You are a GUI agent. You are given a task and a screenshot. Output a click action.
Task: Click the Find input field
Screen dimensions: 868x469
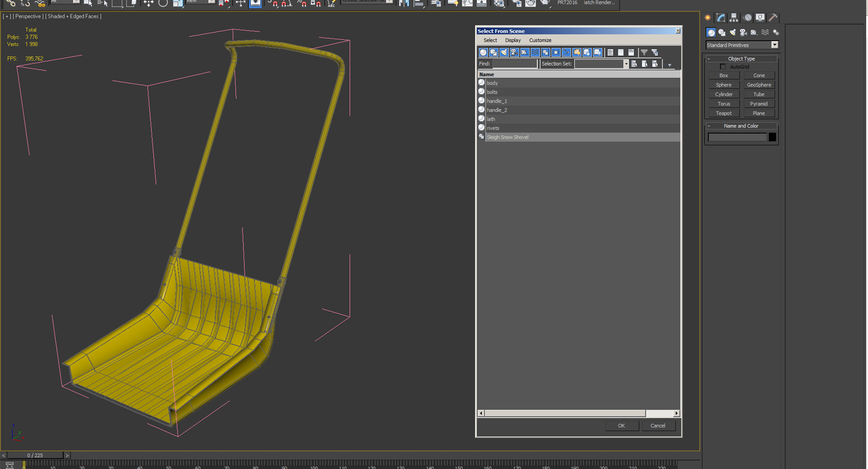click(515, 64)
